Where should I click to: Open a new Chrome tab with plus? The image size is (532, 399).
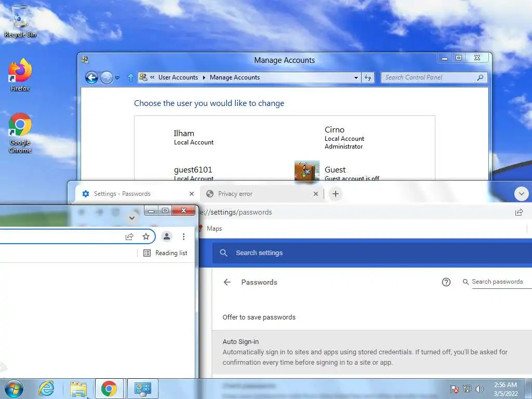point(336,194)
